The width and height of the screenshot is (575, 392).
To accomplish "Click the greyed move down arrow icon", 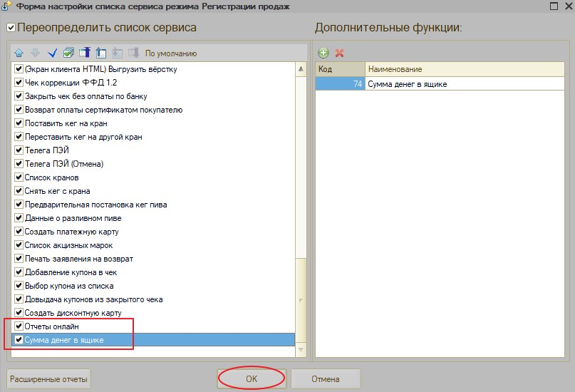I will 35,53.
